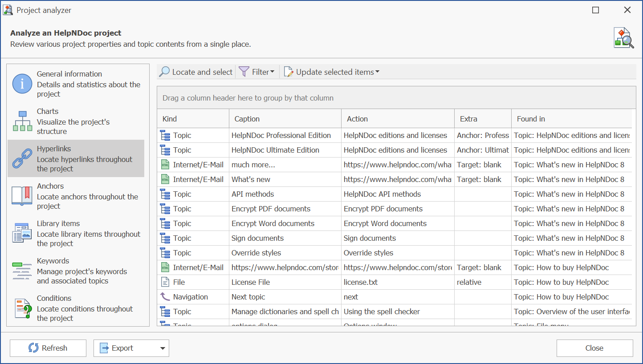Select the Sign documents caption cell

click(285, 238)
